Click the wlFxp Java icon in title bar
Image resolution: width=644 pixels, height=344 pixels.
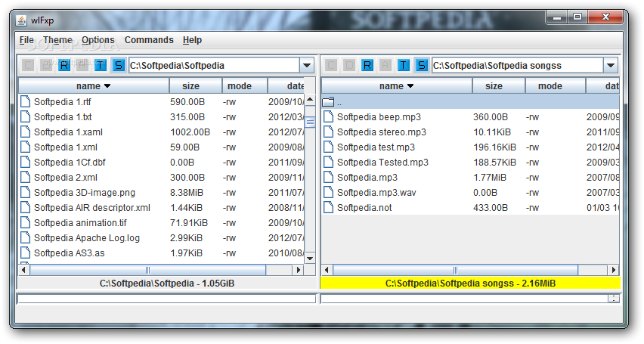[x=21, y=20]
